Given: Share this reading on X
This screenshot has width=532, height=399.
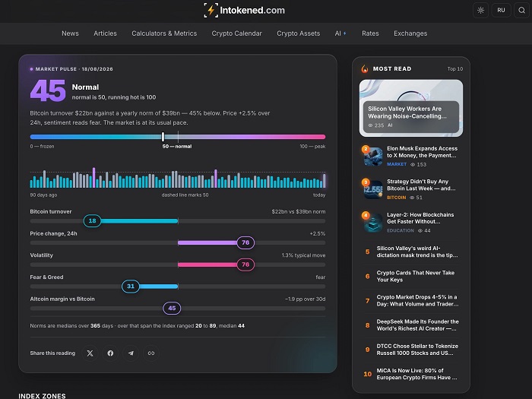Looking at the screenshot, I should click(x=90, y=353).
